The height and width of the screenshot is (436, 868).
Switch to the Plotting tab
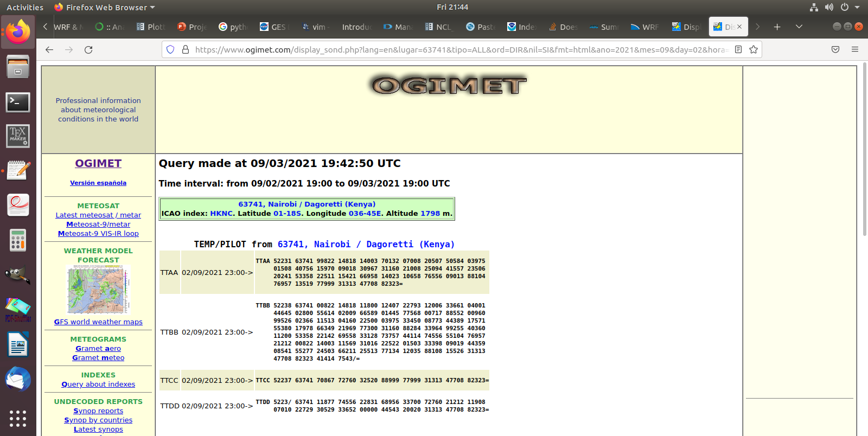click(x=150, y=27)
